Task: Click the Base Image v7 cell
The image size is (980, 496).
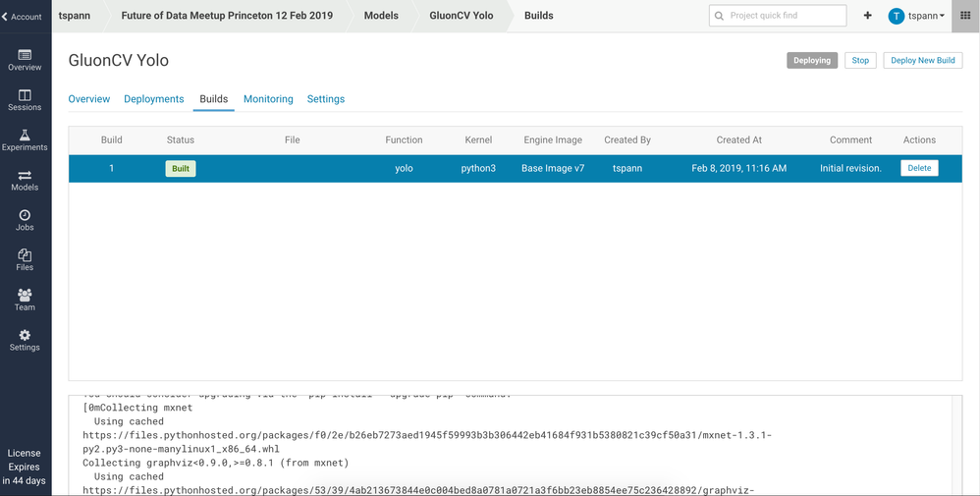Action: [x=553, y=168]
